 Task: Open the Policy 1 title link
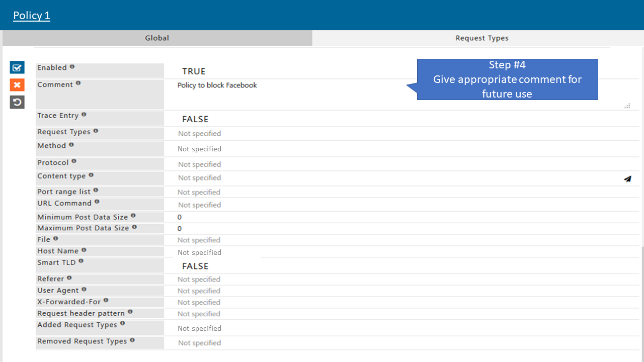(x=32, y=16)
